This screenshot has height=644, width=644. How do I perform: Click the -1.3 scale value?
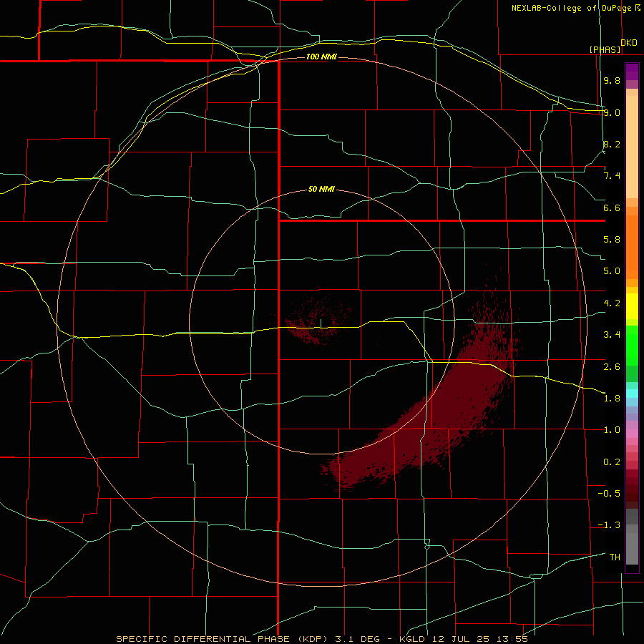[609, 525]
